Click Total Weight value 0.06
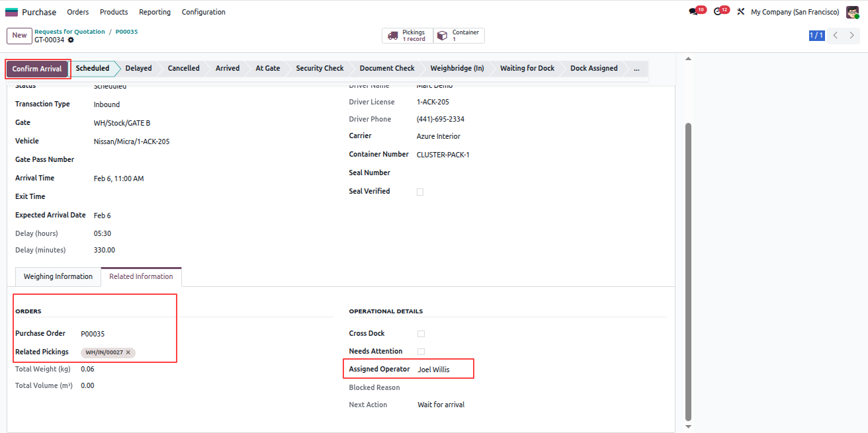 point(87,369)
